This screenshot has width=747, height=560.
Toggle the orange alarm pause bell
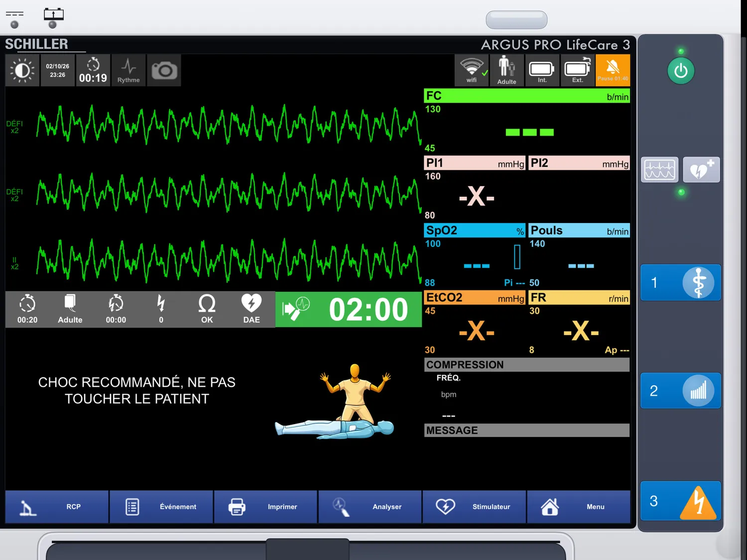[x=613, y=71]
